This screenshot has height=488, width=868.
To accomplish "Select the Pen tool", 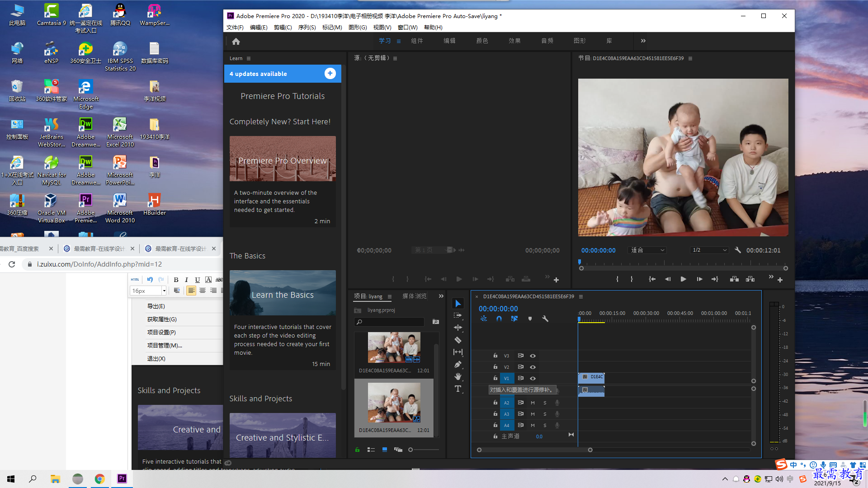I will [458, 364].
